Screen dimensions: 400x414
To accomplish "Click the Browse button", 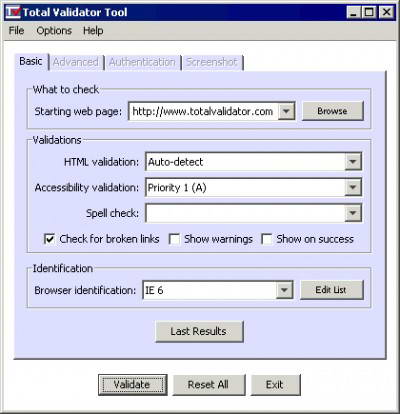I will [332, 111].
